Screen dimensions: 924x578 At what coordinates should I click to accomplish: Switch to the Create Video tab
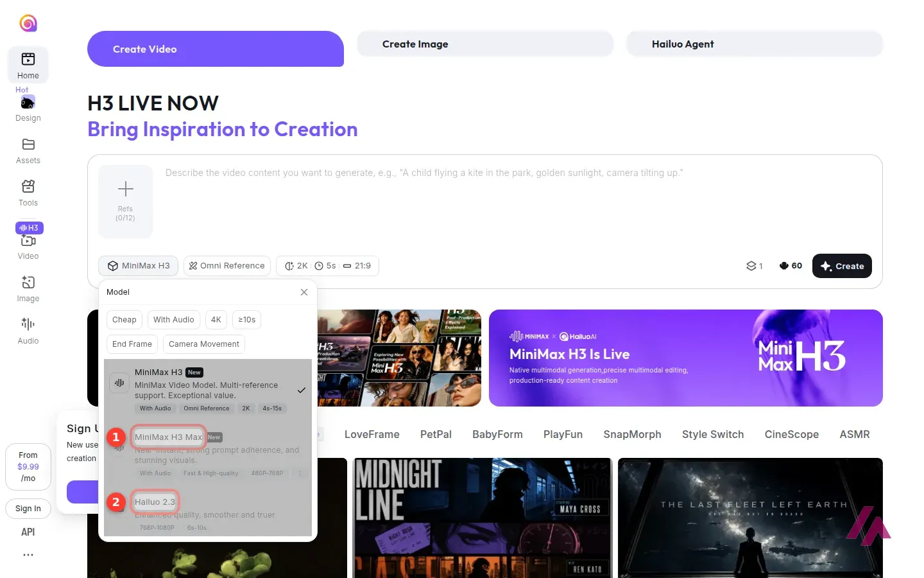pyautogui.click(x=216, y=49)
